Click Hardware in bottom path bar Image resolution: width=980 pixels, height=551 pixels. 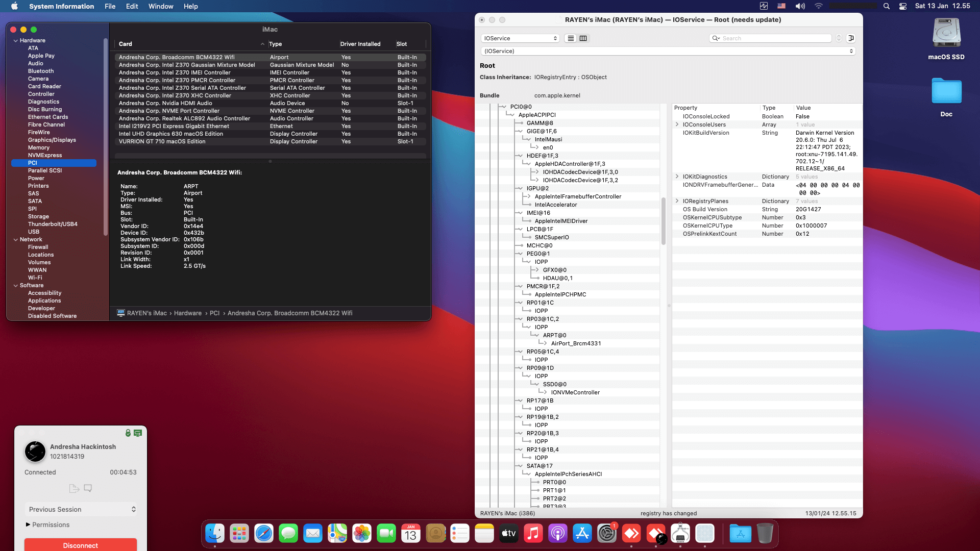(188, 313)
